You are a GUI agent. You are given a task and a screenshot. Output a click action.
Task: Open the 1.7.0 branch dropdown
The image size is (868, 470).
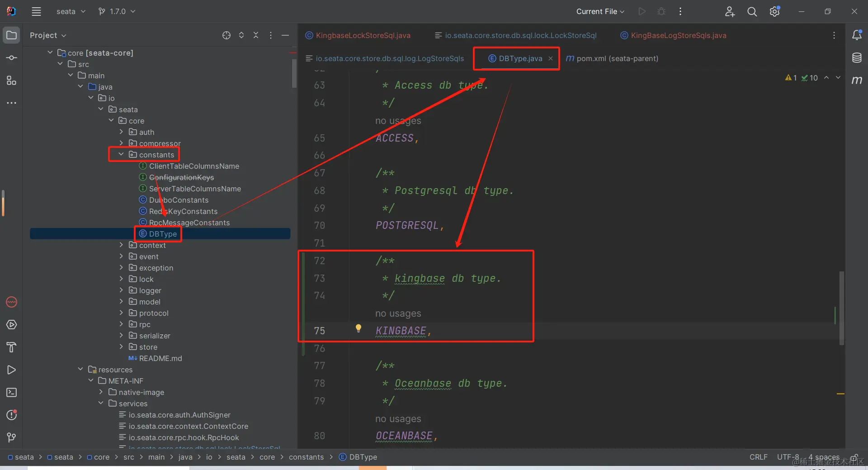(x=117, y=12)
